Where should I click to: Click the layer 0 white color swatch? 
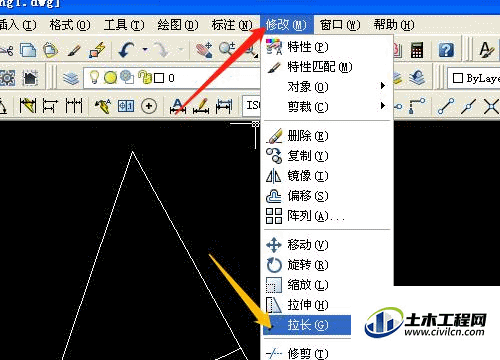coord(159,78)
